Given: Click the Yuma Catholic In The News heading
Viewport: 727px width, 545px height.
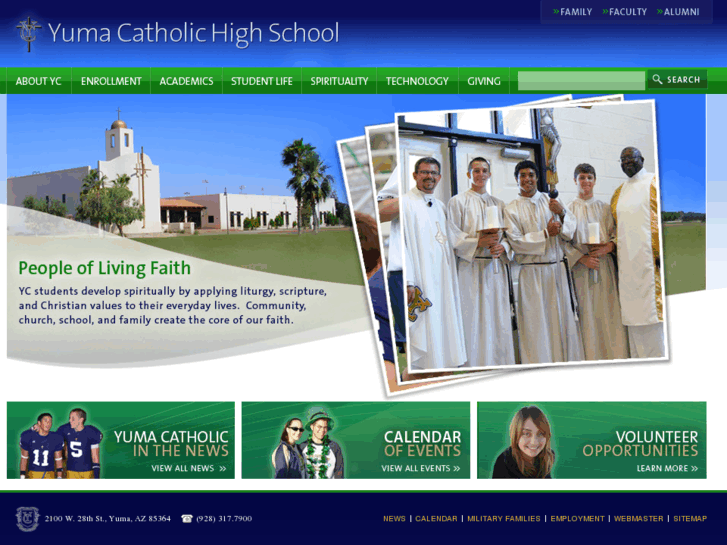Looking at the screenshot, I should tap(171, 443).
